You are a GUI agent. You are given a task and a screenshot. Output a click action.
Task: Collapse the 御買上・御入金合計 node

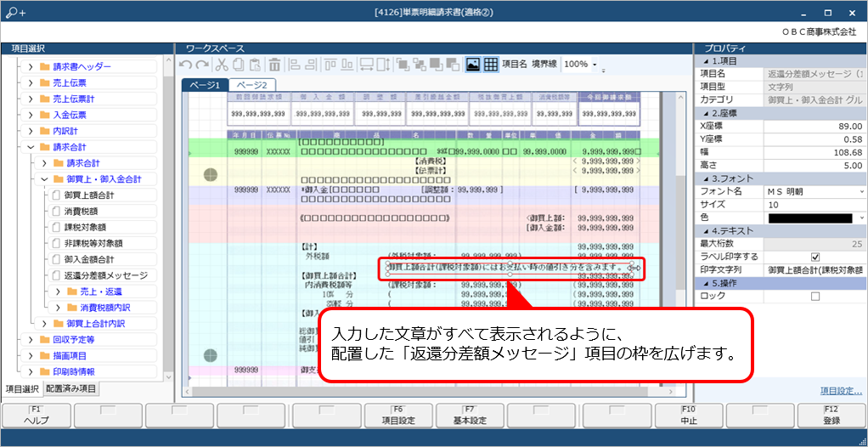click(x=43, y=179)
